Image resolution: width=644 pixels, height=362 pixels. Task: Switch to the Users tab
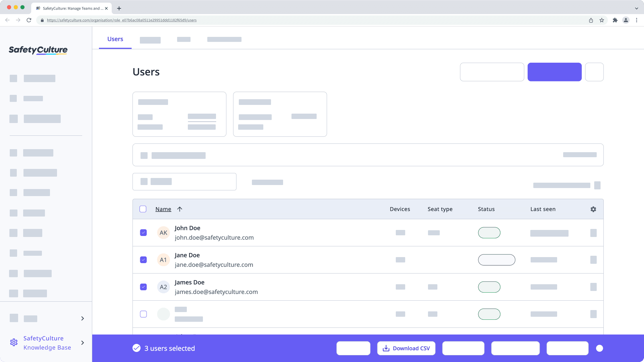click(115, 39)
